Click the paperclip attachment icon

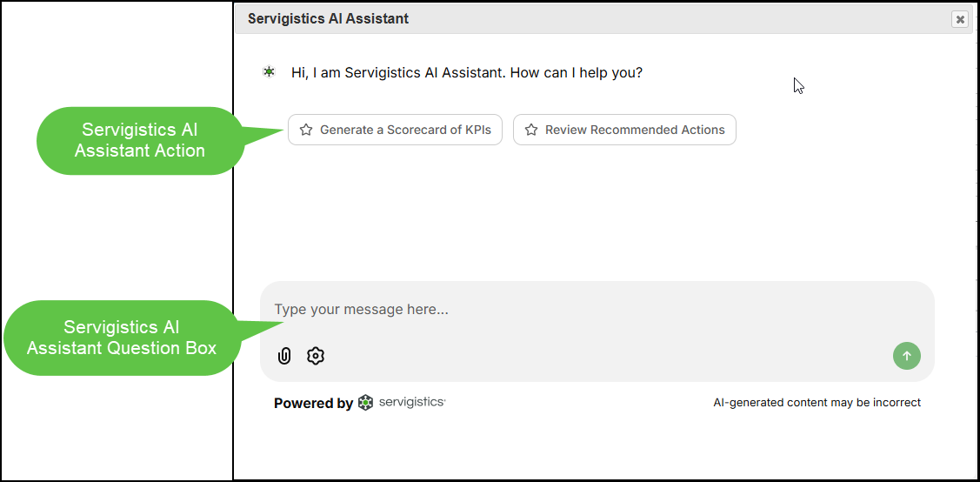[284, 356]
